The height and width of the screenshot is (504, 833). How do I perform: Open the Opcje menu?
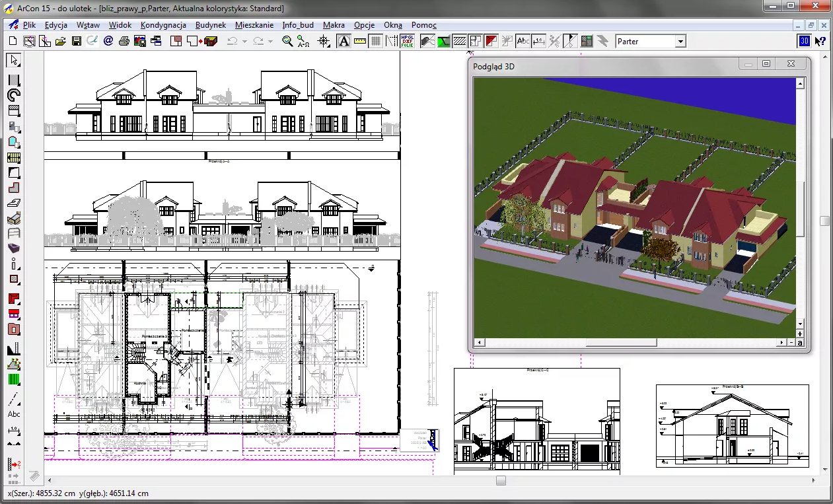[x=364, y=25]
